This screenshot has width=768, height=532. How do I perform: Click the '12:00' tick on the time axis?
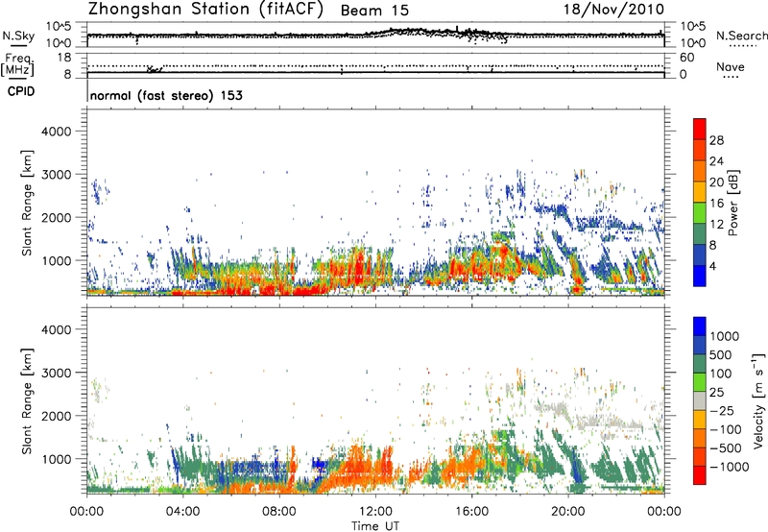click(375, 512)
